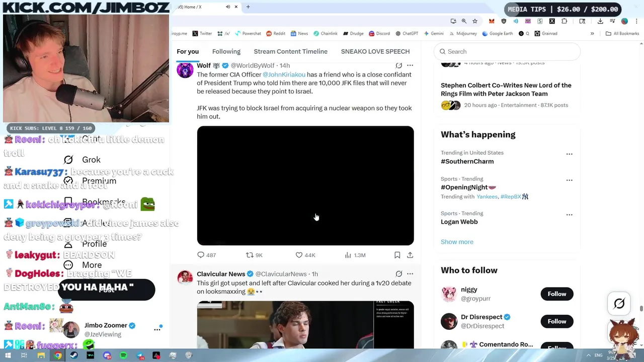Image resolution: width=644 pixels, height=362 pixels.
Task: Open a new browser tab
Action: 248,7
